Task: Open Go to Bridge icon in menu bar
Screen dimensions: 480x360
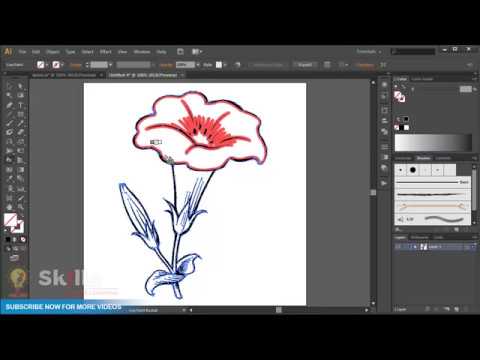Action: point(180,52)
